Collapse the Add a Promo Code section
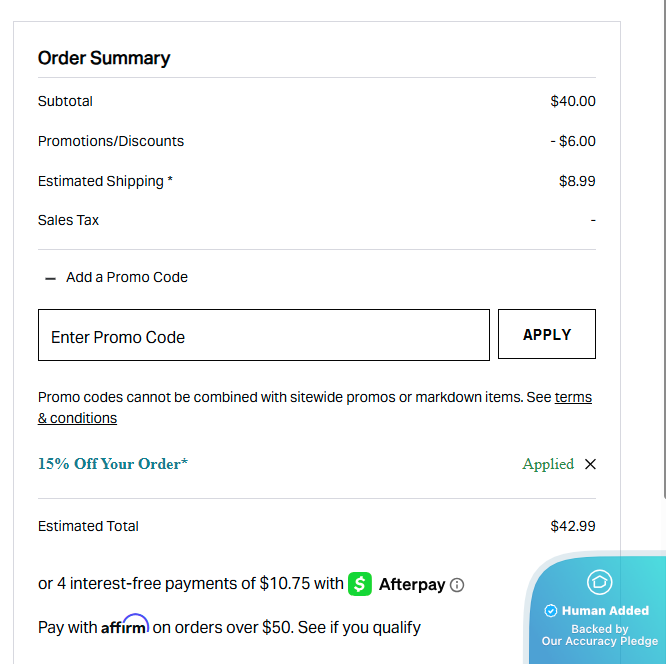 [51, 278]
